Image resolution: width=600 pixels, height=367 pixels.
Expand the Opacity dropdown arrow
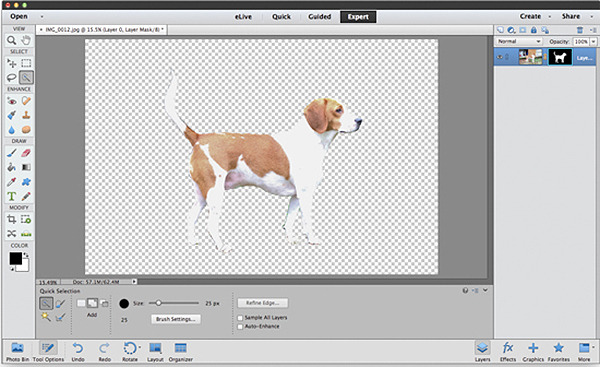593,41
